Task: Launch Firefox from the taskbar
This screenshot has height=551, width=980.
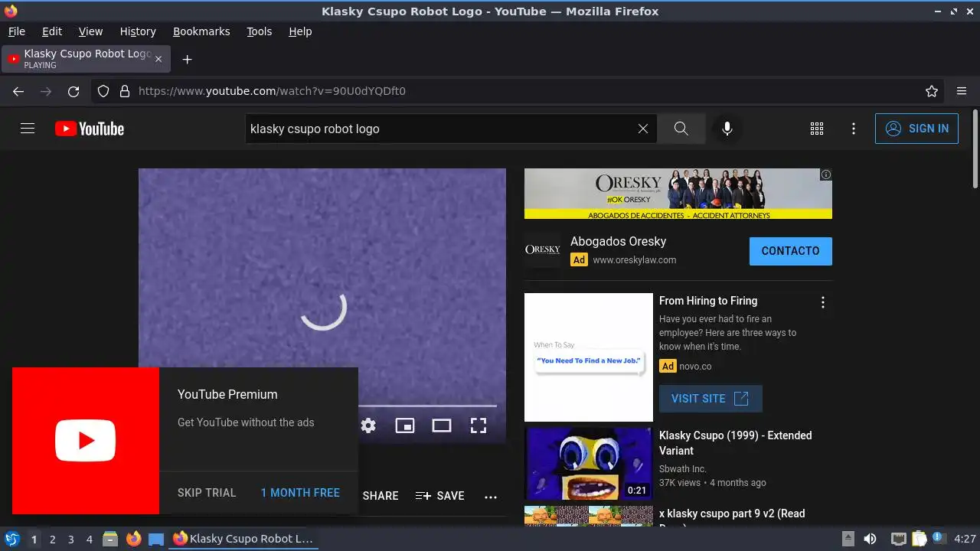Action: point(134,539)
